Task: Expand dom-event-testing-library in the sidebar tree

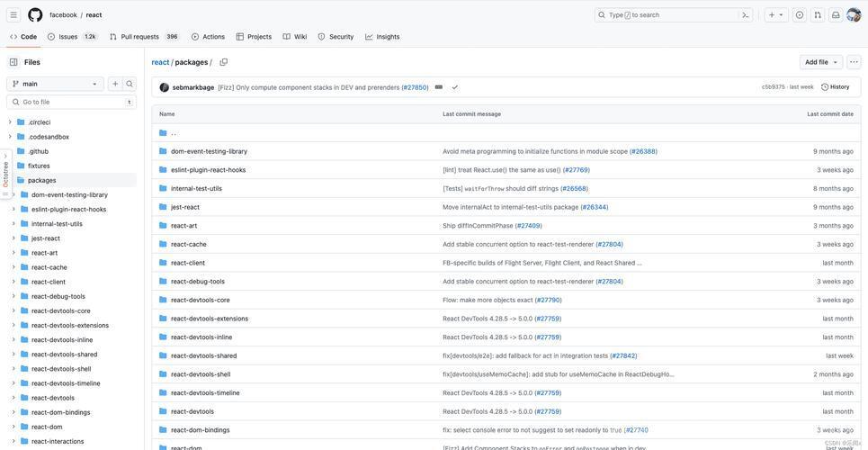Action: tap(13, 194)
